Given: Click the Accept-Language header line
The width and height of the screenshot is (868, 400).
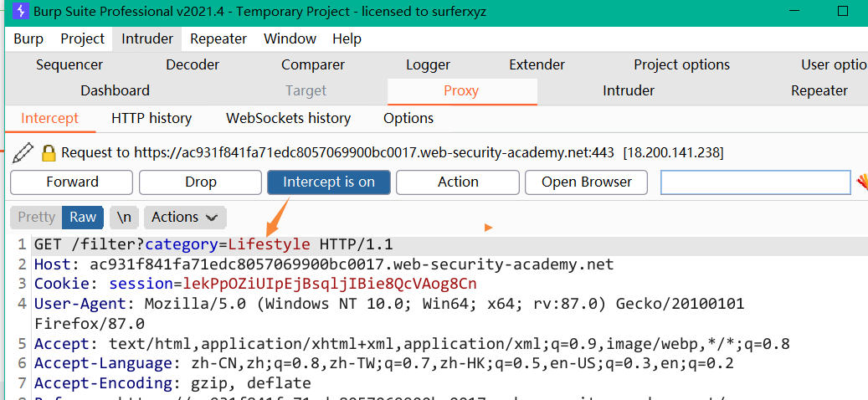Looking at the screenshot, I should tap(383, 363).
